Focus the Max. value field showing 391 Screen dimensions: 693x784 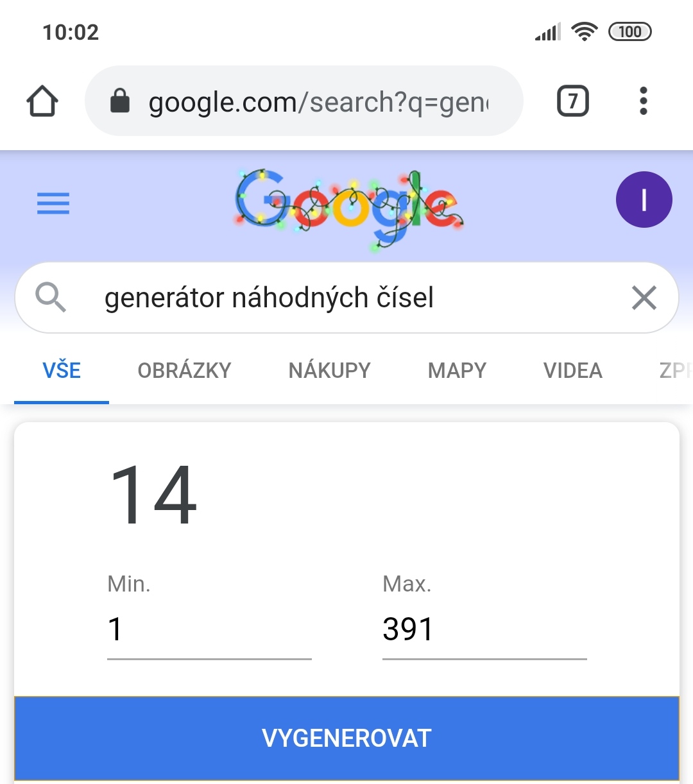coord(484,629)
